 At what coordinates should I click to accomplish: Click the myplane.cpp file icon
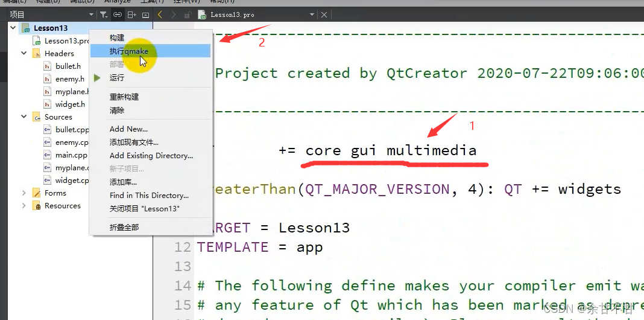coord(48,168)
